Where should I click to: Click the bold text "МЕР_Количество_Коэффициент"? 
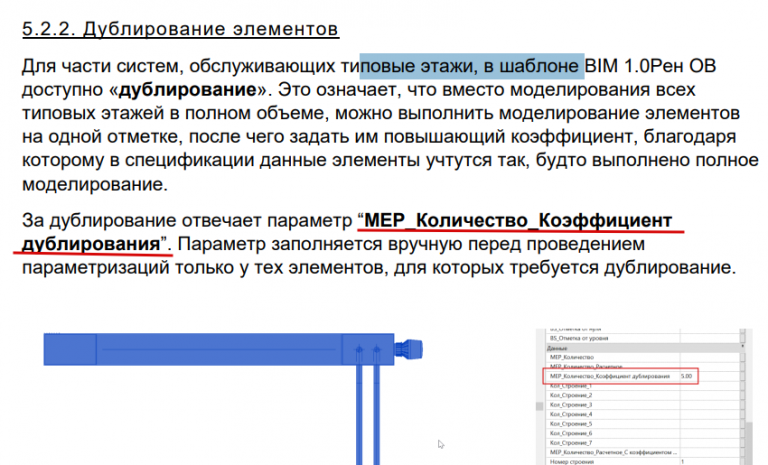[518, 220]
